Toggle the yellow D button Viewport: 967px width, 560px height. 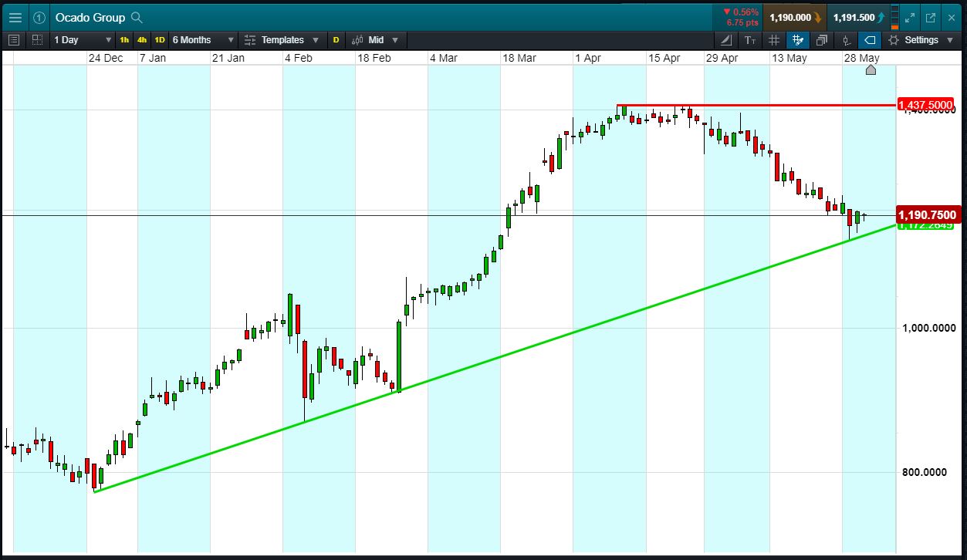[x=336, y=39]
